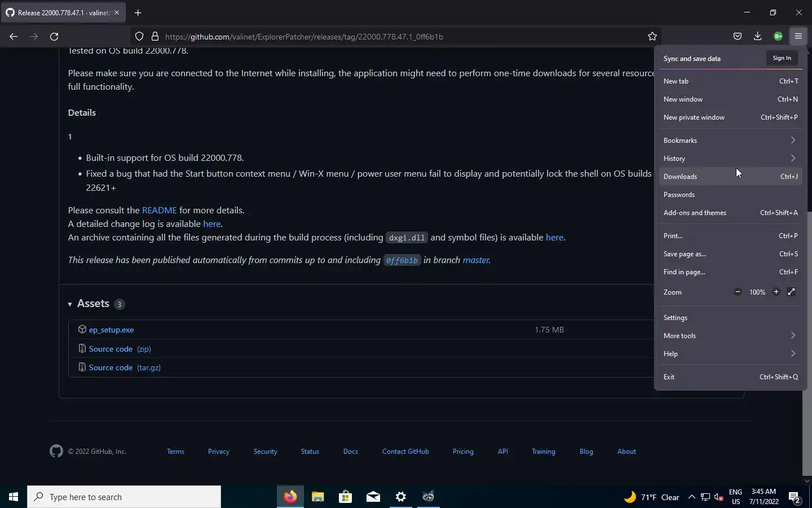Select New tab menu item
812x508 pixels.
tap(730, 81)
